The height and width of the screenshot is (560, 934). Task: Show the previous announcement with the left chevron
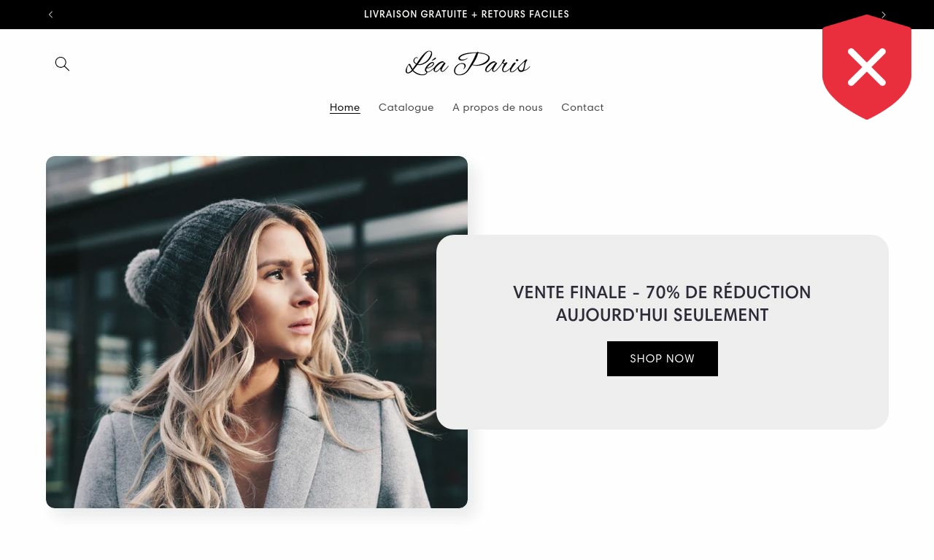tap(50, 15)
